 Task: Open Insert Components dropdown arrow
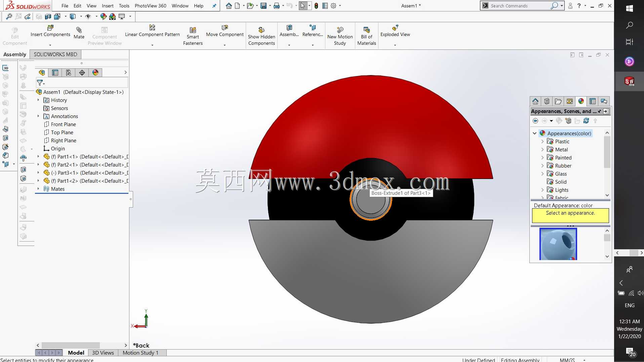click(50, 45)
